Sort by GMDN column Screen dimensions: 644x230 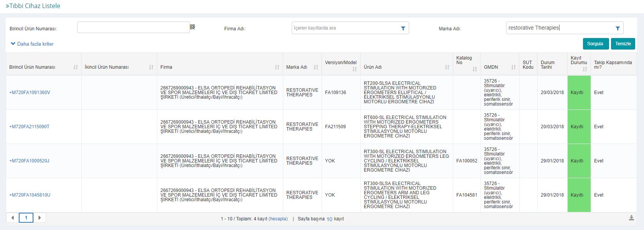514,67
